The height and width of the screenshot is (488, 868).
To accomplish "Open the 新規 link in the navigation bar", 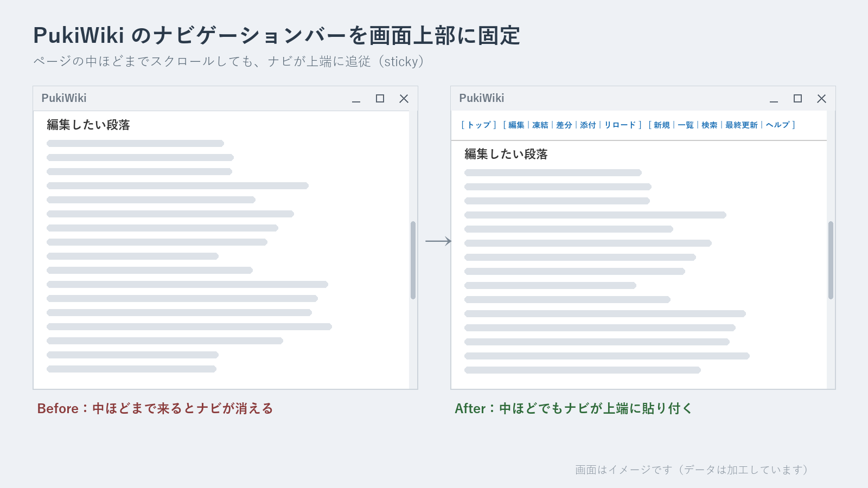I will pyautogui.click(x=662, y=125).
